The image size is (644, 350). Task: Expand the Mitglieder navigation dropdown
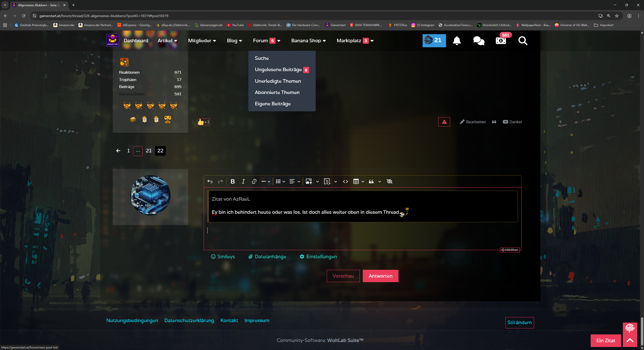point(202,41)
